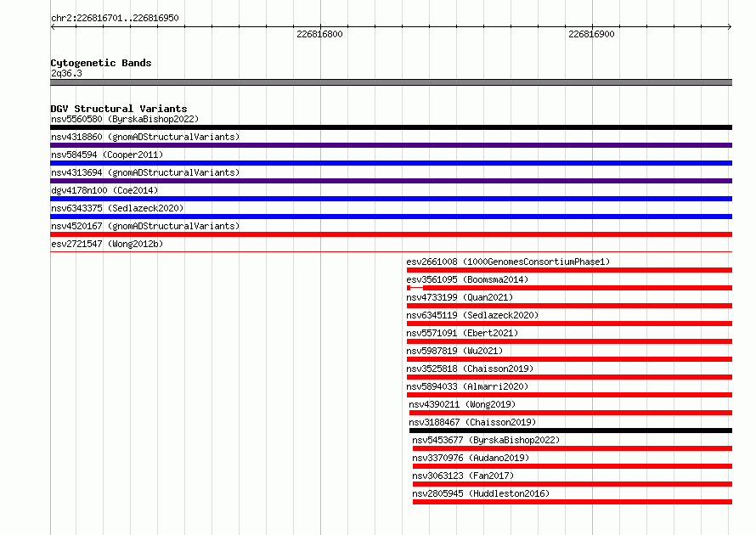The width and height of the screenshot is (756, 535).
Task: Click the purple bar under nsv4318860
Action: (x=391, y=145)
